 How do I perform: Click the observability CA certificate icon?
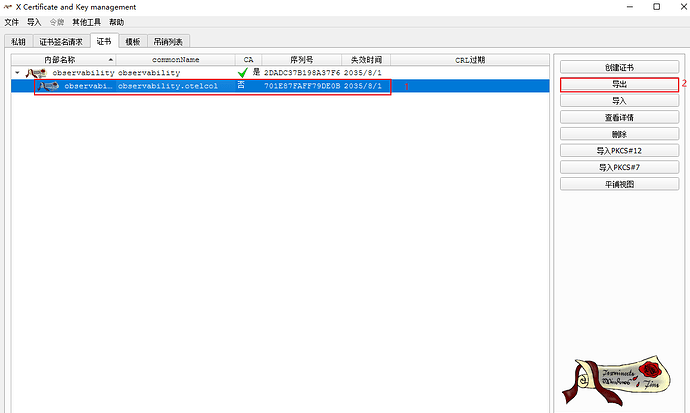(x=37, y=73)
